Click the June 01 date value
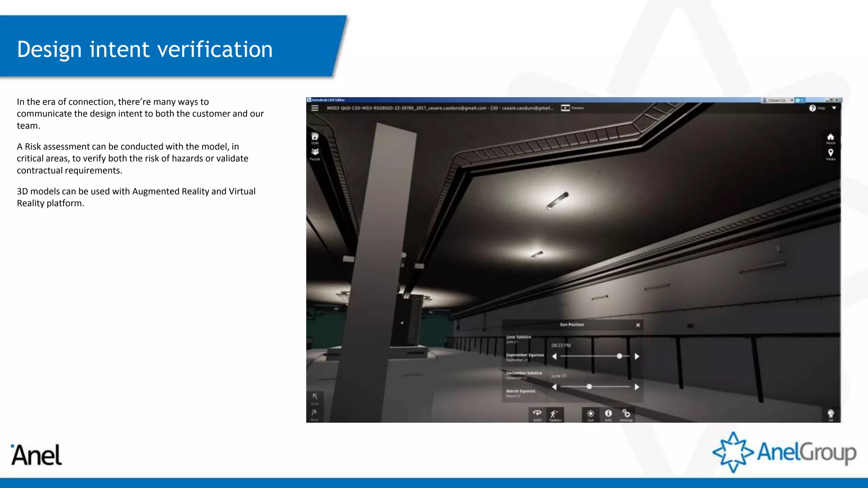Image resolution: width=868 pixels, height=488 pixels. click(559, 376)
